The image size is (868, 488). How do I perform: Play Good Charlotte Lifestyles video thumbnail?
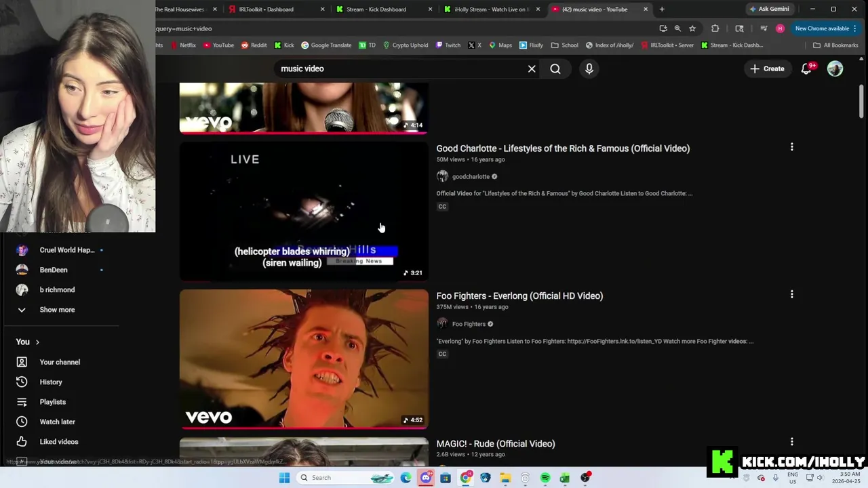tap(304, 211)
